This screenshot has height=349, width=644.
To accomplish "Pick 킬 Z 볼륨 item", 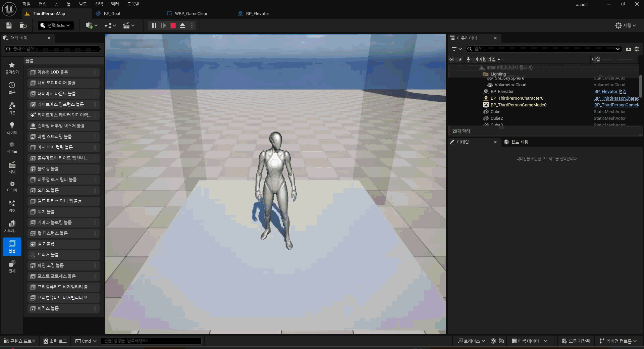I will [x=63, y=244].
